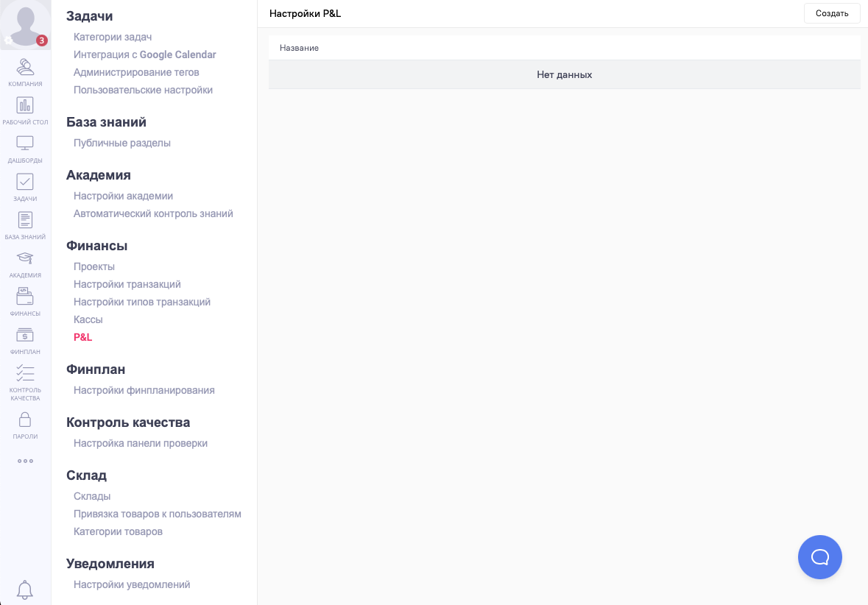This screenshot has width=868, height=605.
Task: Click the notifications bell icon
Action: (25, 590)
